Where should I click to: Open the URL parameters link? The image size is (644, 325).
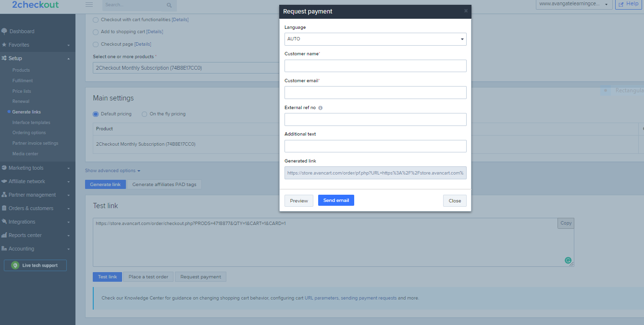pyautogui.click(x=322, y=298)
